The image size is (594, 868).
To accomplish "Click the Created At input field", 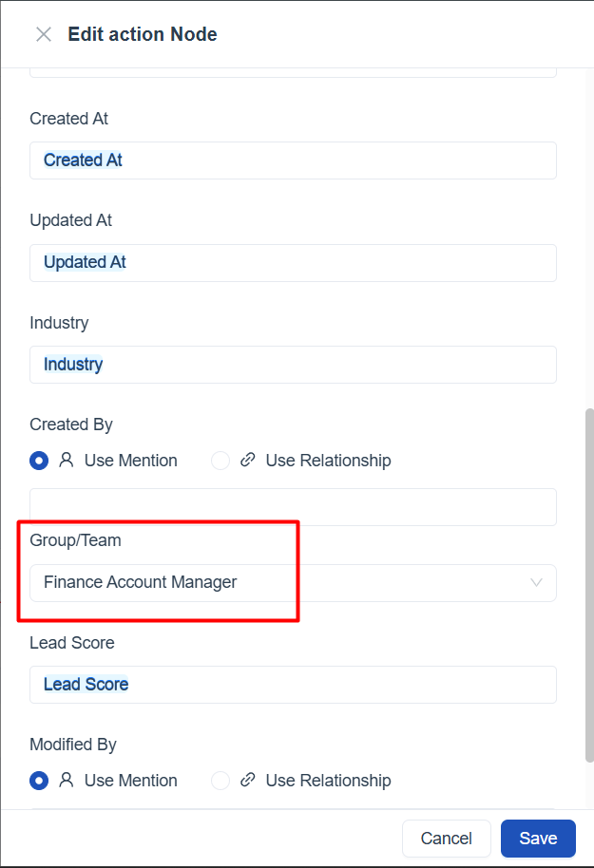I will coord(333,160).
